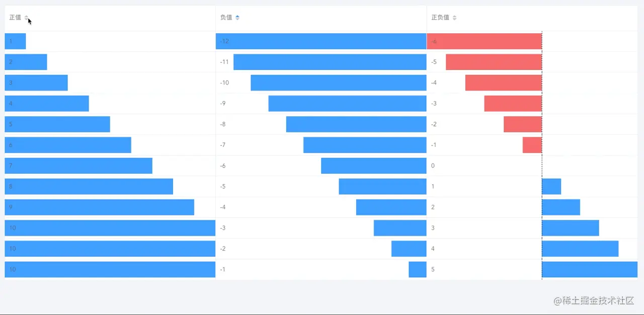The height and width of the screenshot is (315, 644).
Task: Select the short blue bar for 负值 -1
Action: [x=417, y=269]
